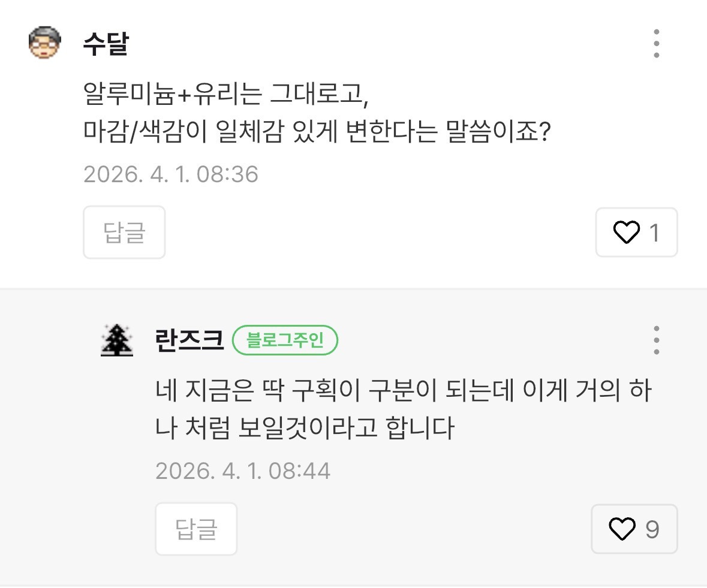
Task: Select the reply line starting with 네 지금은
Action: pyautogui.click(x=403, y=392)
